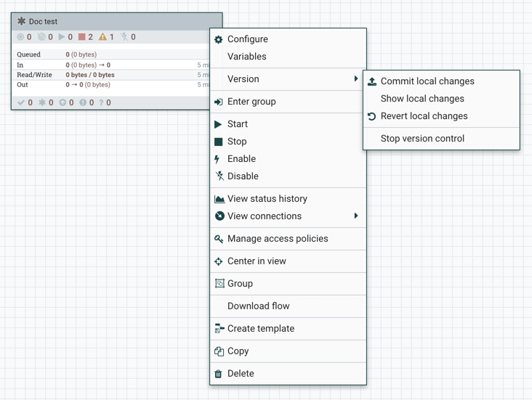532x400 pixels.
Task: Click the Delete trash can icon
Action: click(x=218, y=374)
